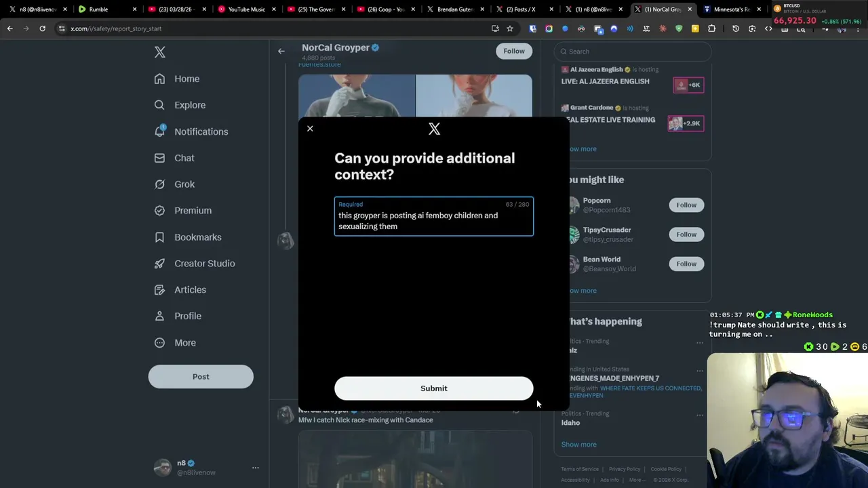Image resolution: width=868 pixels, height=488 pixels.
Task: Open the Popcorn profile avatar
Action: pyautogui.click(x=573, y=205)
